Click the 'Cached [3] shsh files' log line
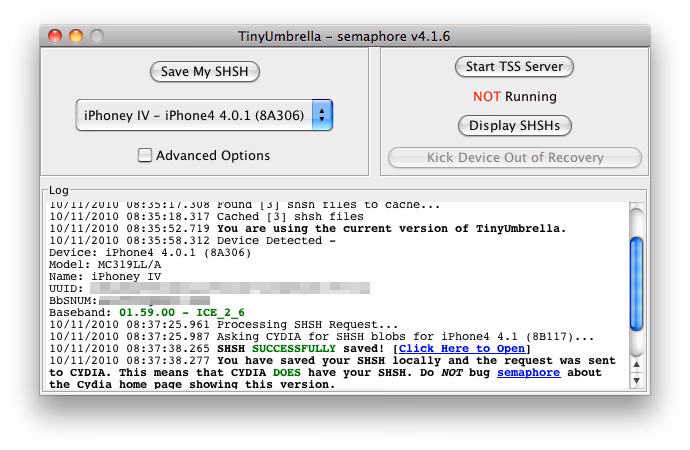Viewport: 690px width, 450px height. pyautogui.click(x=206, y=216)
